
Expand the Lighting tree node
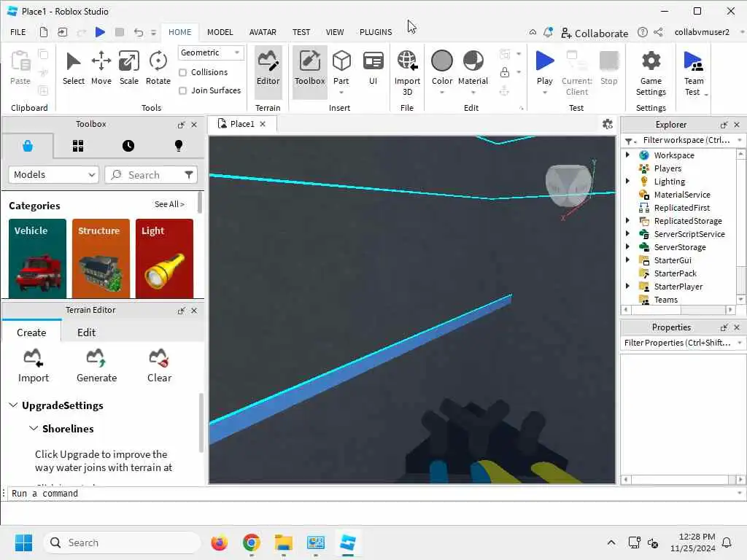[627, 181]
